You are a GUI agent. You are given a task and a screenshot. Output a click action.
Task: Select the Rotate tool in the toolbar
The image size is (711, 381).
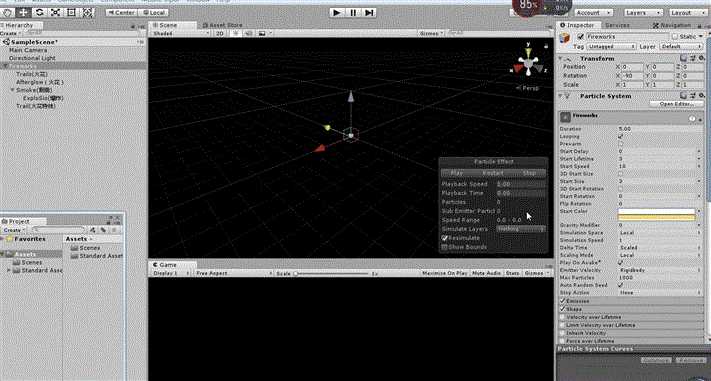(39, 12)
